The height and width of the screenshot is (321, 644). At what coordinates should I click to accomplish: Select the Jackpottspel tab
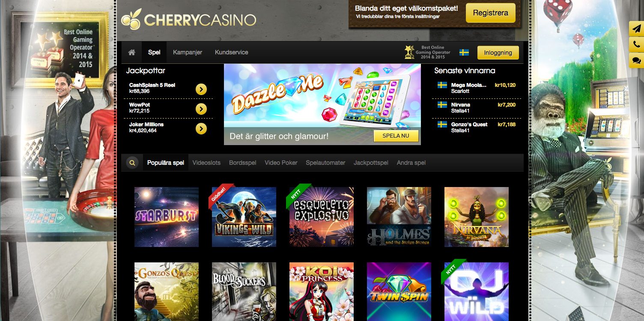[371, 163]
